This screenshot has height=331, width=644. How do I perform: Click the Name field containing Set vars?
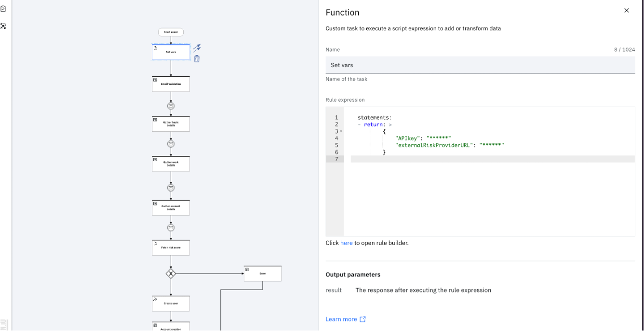click(480, 65)
